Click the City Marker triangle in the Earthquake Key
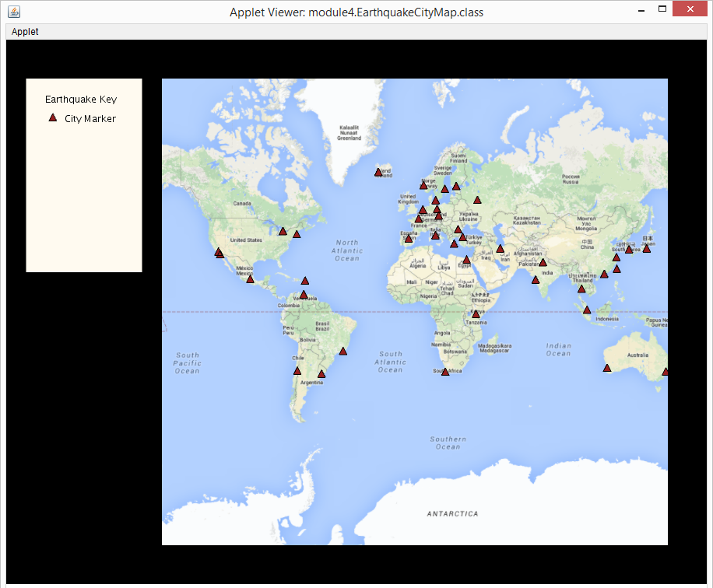 pos(52,117)
